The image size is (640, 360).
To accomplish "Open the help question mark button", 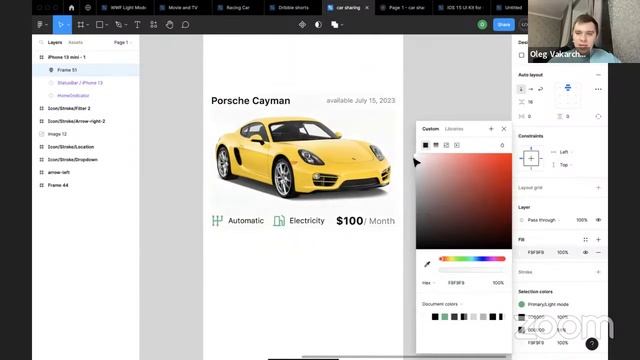I will 592,344.
